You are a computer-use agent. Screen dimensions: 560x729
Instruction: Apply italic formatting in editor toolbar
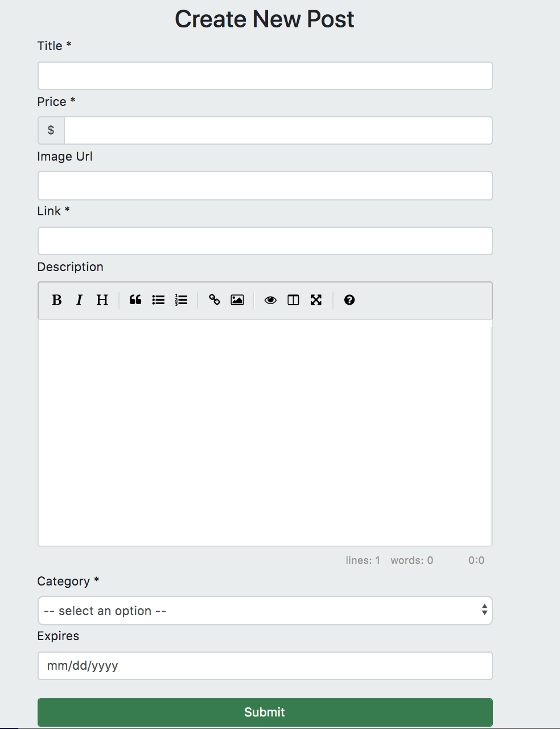(79, 300)
